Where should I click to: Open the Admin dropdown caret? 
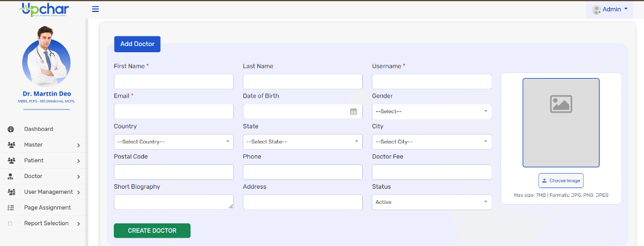click(626, 9)
